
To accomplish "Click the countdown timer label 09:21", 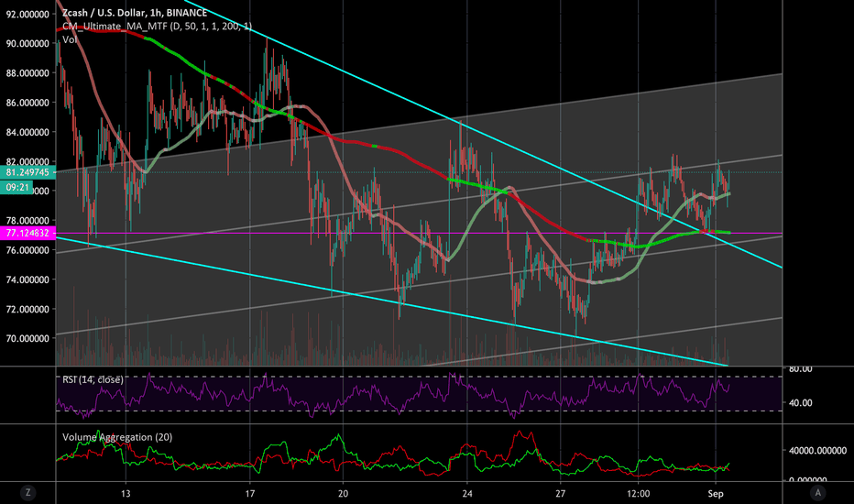I will point(16,188).
